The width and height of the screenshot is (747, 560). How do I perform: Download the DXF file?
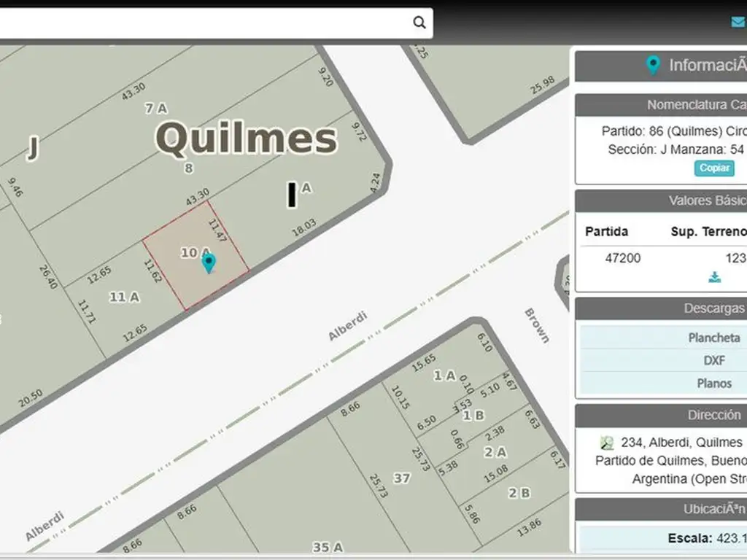713,360
